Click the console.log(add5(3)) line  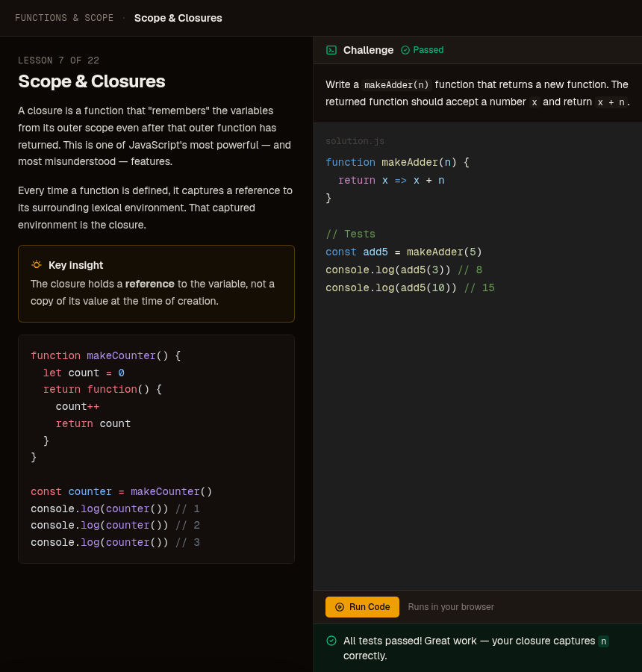tap(404, 270)
